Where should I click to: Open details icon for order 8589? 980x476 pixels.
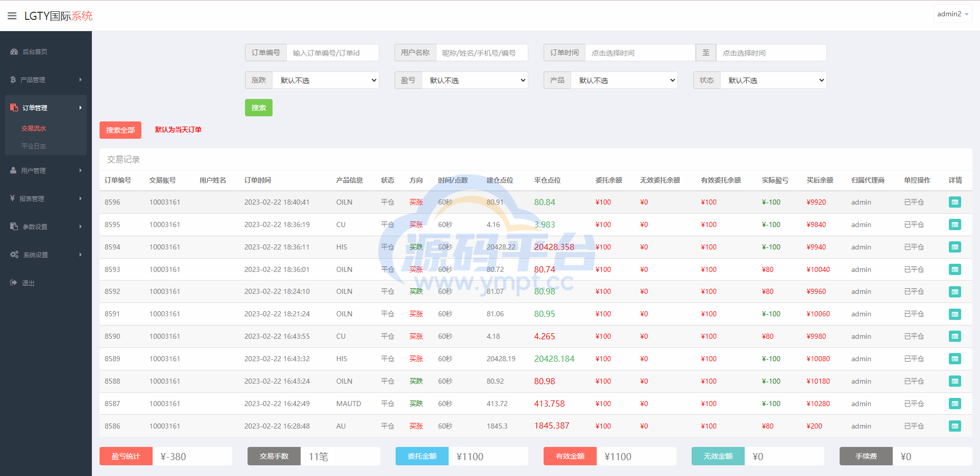tap(954, 359)
